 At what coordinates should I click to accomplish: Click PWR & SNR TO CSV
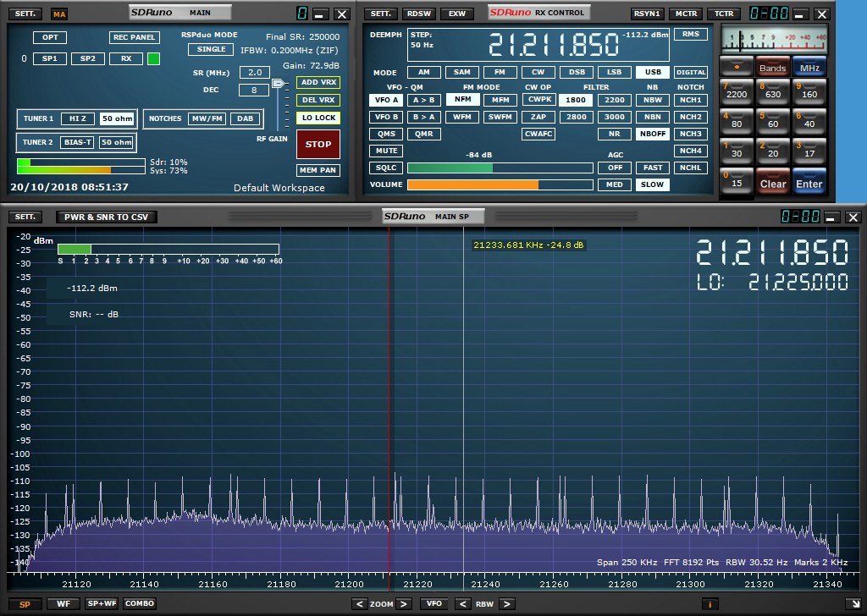[106, 217]
